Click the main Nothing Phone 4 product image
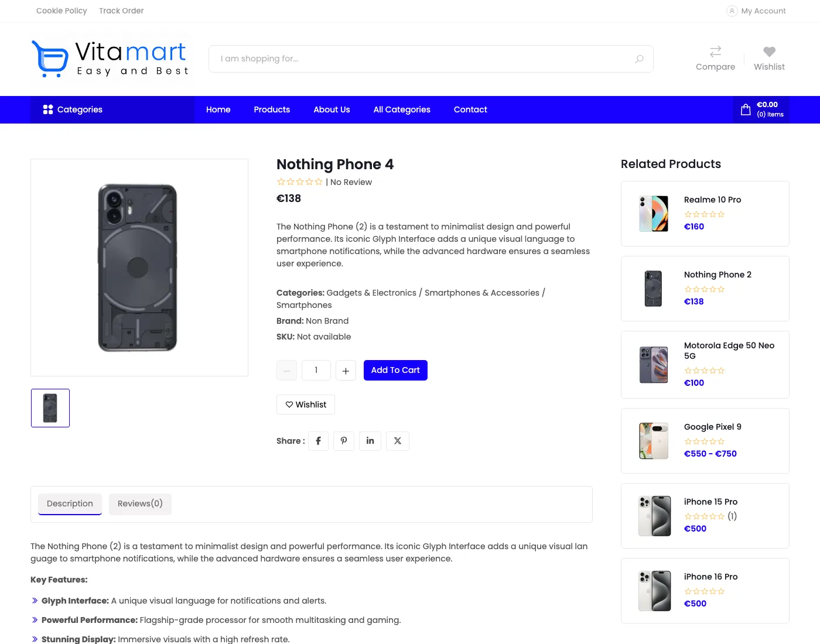The width and height of the screenshot is (820, 644). [139, 268]
